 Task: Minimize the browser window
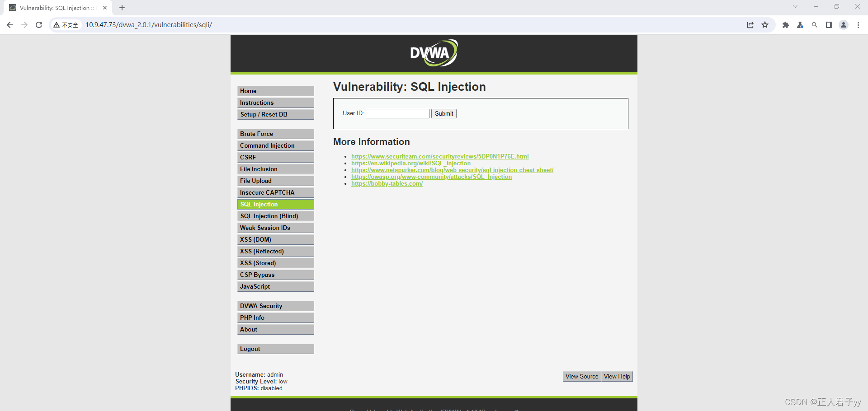pos(816,6)
